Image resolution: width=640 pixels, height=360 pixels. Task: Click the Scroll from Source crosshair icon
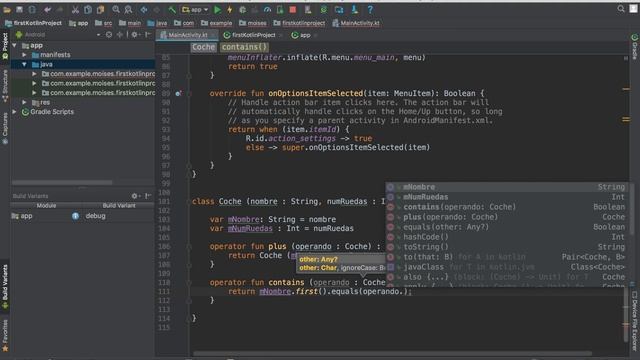109,35
